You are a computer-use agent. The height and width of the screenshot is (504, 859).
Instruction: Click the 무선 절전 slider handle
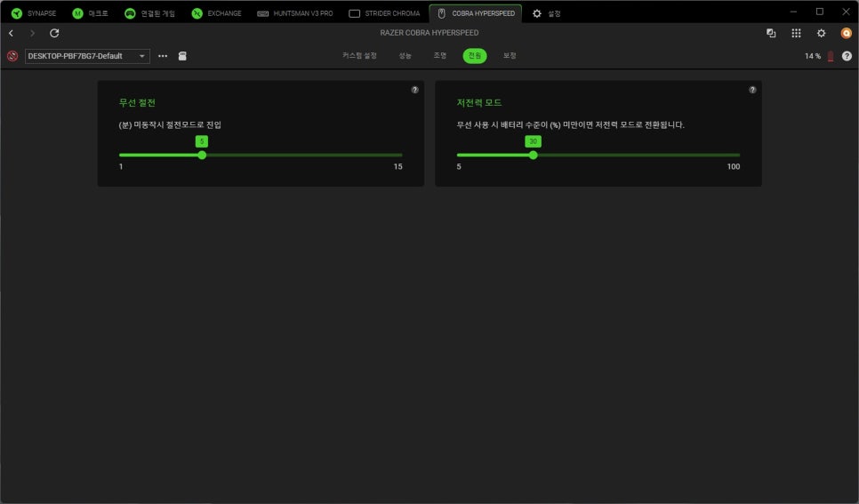[x=202, y=155]
